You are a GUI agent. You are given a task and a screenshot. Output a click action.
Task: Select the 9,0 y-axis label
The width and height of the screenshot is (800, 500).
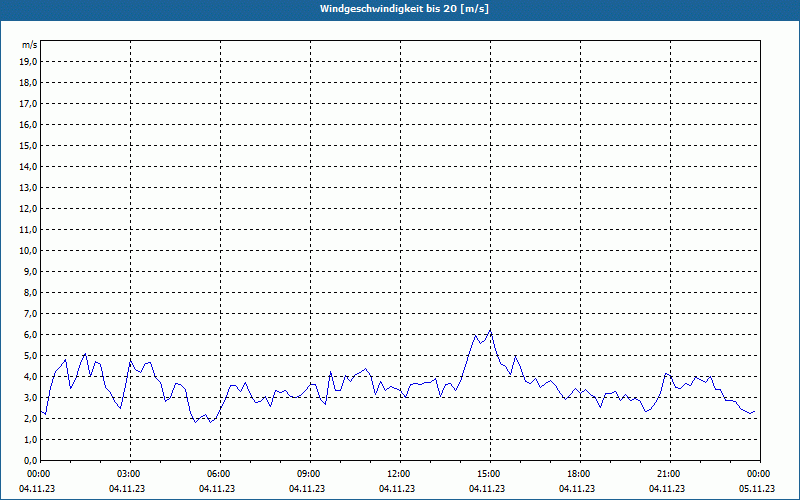[31, 271]
